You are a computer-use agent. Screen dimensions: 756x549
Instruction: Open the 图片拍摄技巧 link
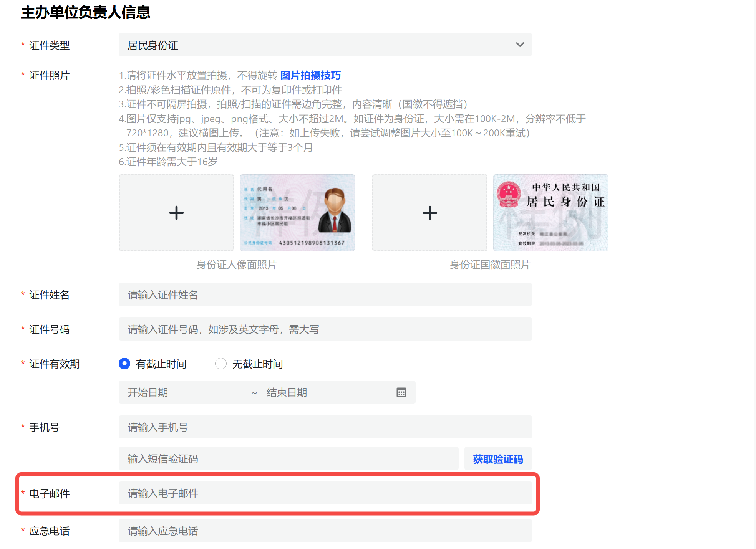310,75
